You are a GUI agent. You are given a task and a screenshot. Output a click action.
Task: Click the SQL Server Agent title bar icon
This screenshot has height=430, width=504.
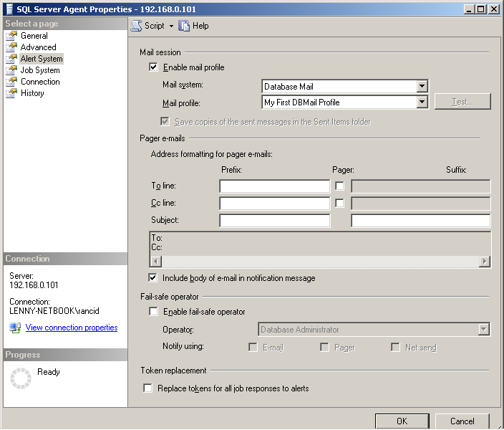click(9, 9)
